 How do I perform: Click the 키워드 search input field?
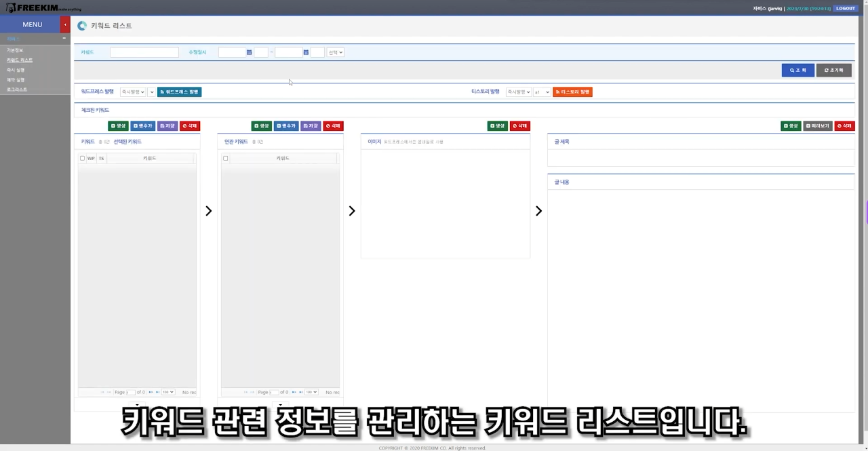click(144, 52)
